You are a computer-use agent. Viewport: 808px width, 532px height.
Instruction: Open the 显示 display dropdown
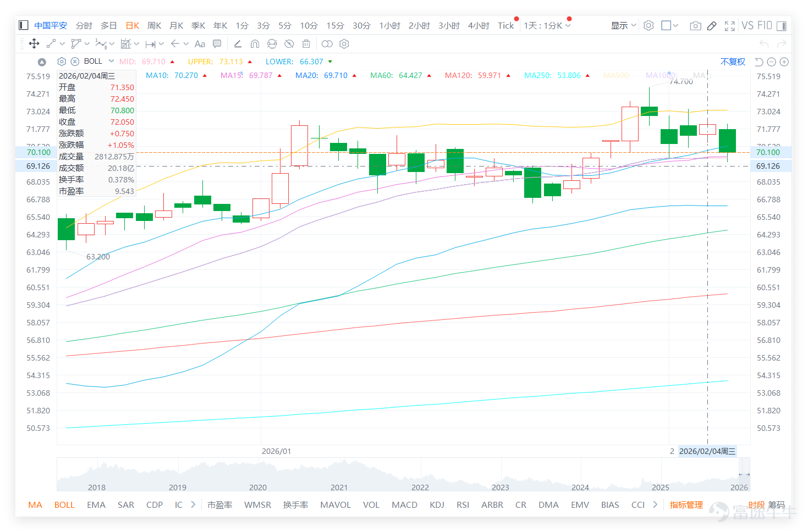tap(623, 25)
